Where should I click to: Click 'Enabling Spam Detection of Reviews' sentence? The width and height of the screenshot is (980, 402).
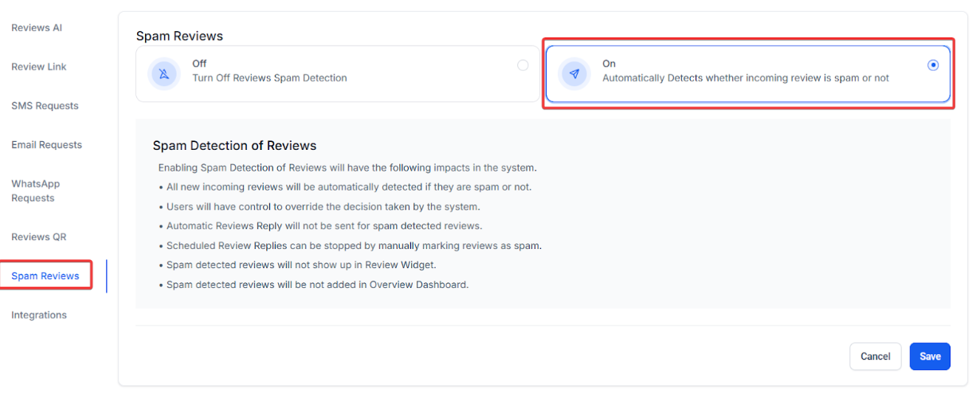(347, 167)
